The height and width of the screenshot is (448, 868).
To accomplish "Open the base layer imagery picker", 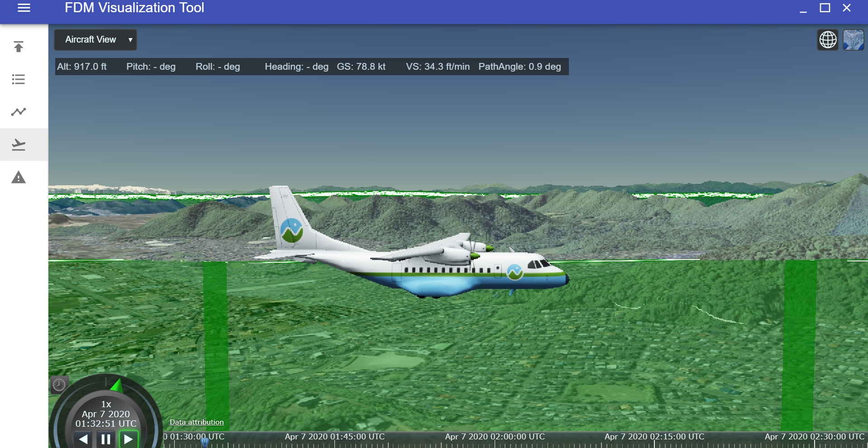I will point(854,40).
